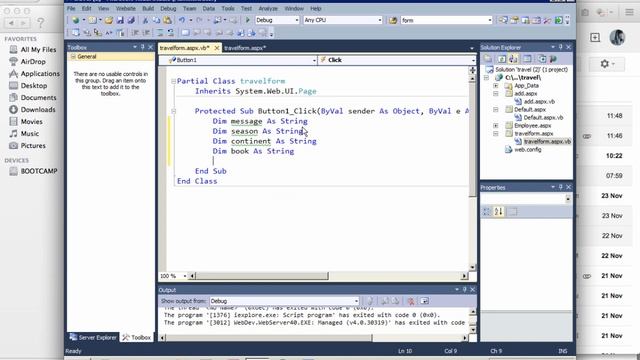Open Properties icon in Solution Explorer toolbar
The width and height of the screenshot is (640, 360).
[488, 59]
